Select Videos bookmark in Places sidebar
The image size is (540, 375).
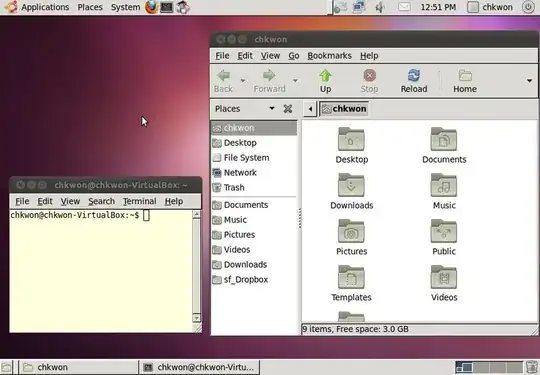pyautogui.click(x=254, y=250)
